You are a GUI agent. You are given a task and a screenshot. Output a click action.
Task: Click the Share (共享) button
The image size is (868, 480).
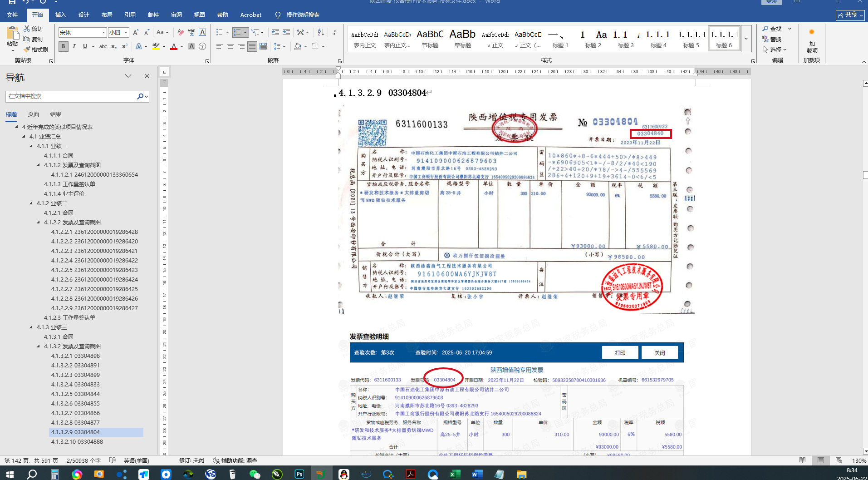[850, 15]
